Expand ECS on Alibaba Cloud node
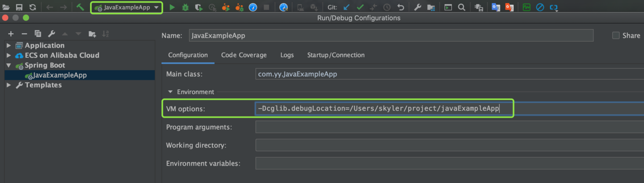The height and width of the screenshot is (183, 644). [9, 55]
